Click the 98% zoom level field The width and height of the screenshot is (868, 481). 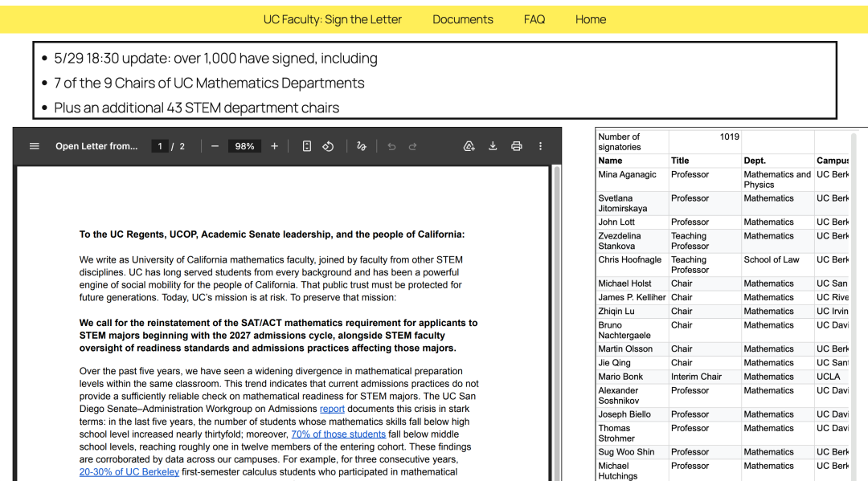[244, 146]
